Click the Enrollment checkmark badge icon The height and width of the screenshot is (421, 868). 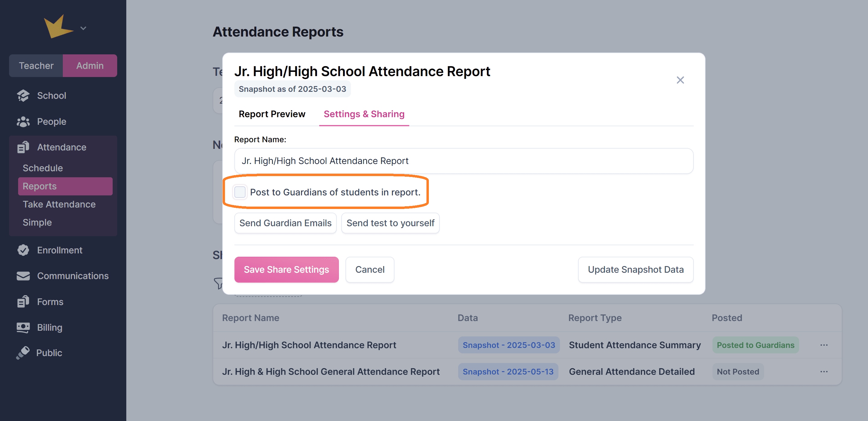[x=23, y=250]
